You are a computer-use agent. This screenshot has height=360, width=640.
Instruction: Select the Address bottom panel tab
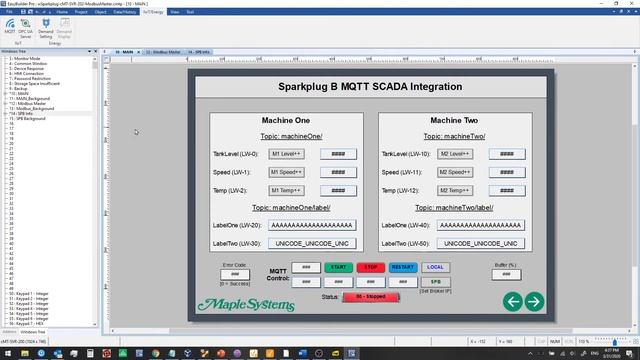[9, 332]
